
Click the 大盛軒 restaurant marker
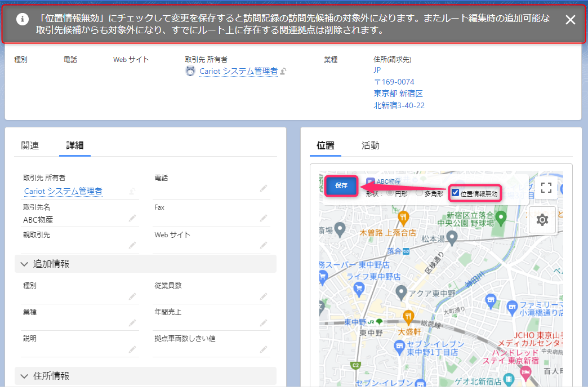(x=408, y=317)
